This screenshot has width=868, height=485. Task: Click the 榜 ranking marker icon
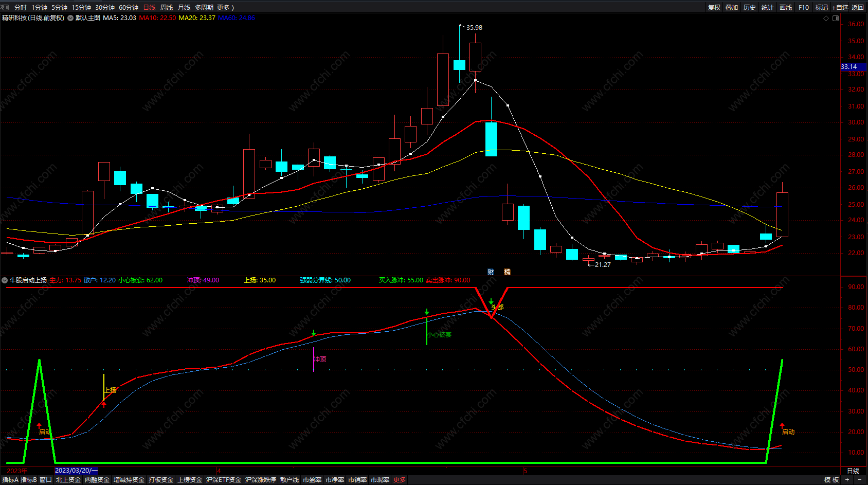[507, 272]
